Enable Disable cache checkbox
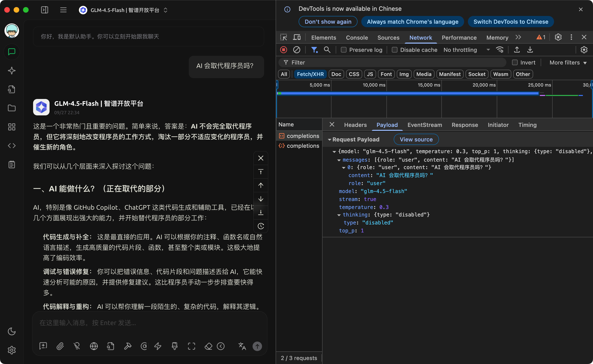 394,50
